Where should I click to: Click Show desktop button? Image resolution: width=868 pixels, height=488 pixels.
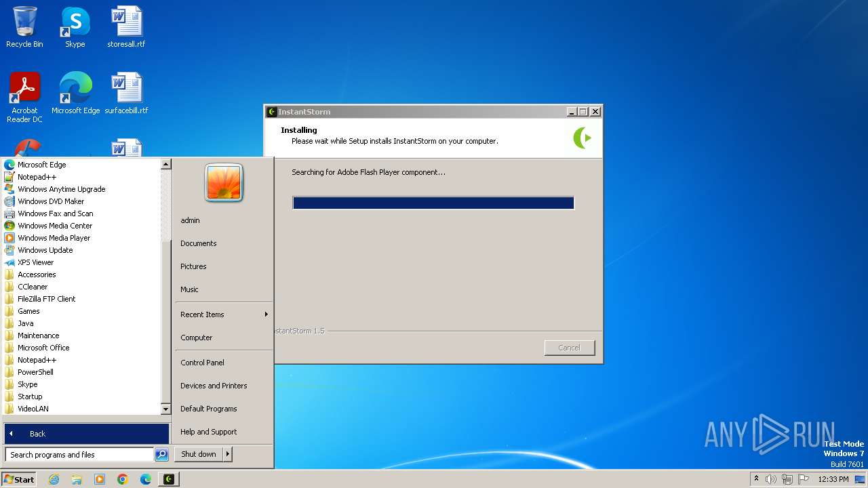(860, 479)
